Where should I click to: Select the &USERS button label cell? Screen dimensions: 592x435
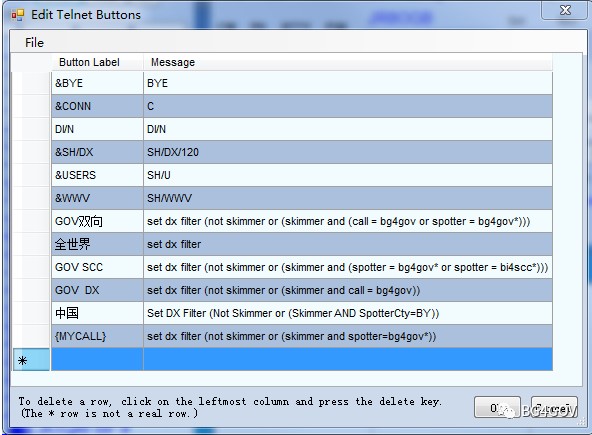(97, 175)
